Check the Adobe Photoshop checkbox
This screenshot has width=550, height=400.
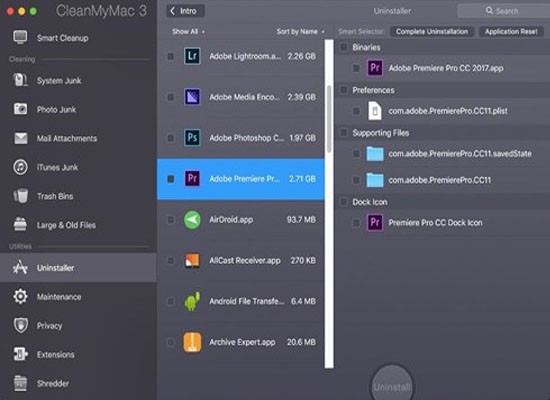click(170, 138)
